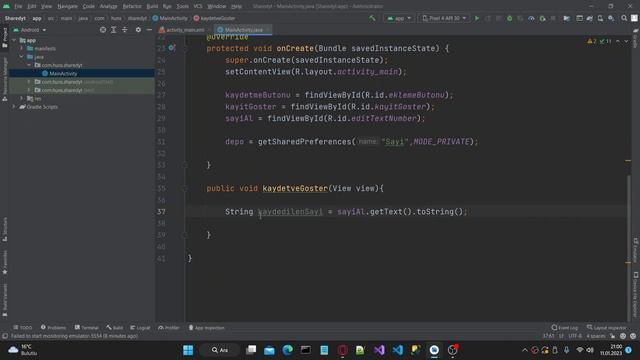Open the Terminal tool window button
The height and width of the screenshot is (360, 640).
coord(87,327)
